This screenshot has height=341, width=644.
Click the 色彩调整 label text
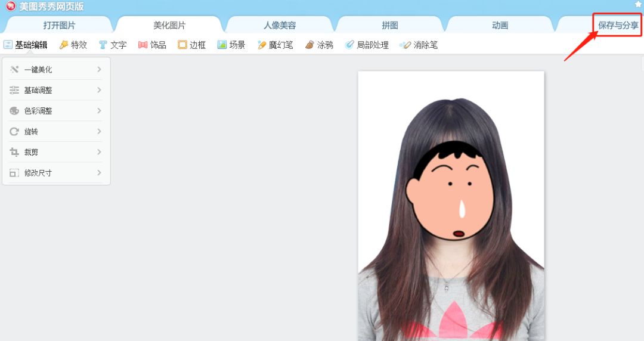[38, 111]
